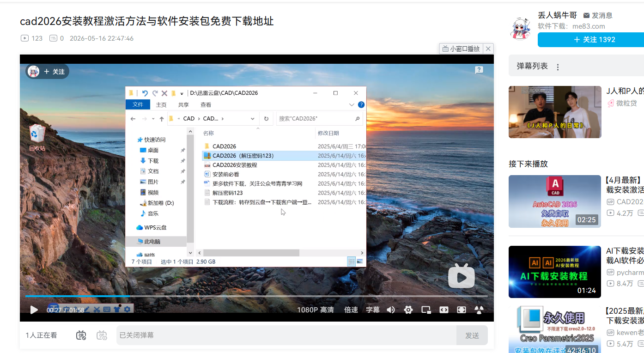Select CAD2026（解压密码123）archive file
The image size is (644, 353).
click(284, 156)
